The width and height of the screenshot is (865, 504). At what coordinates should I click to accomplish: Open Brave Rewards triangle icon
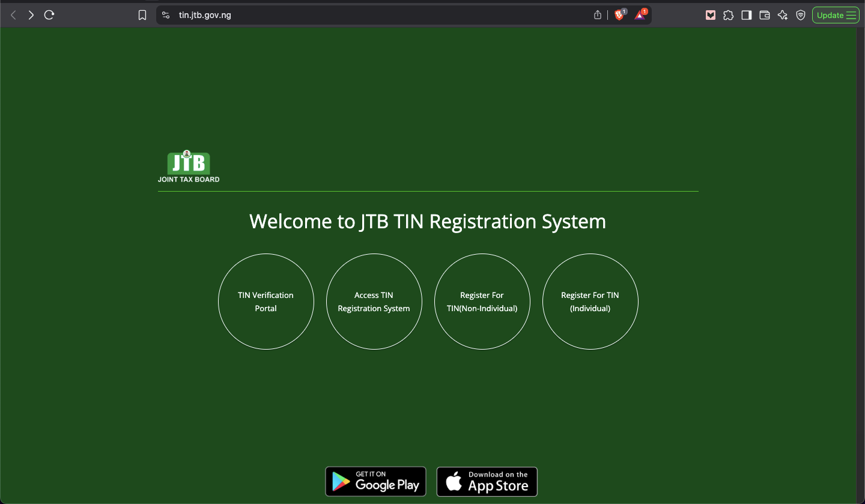[x=640, y=15]
